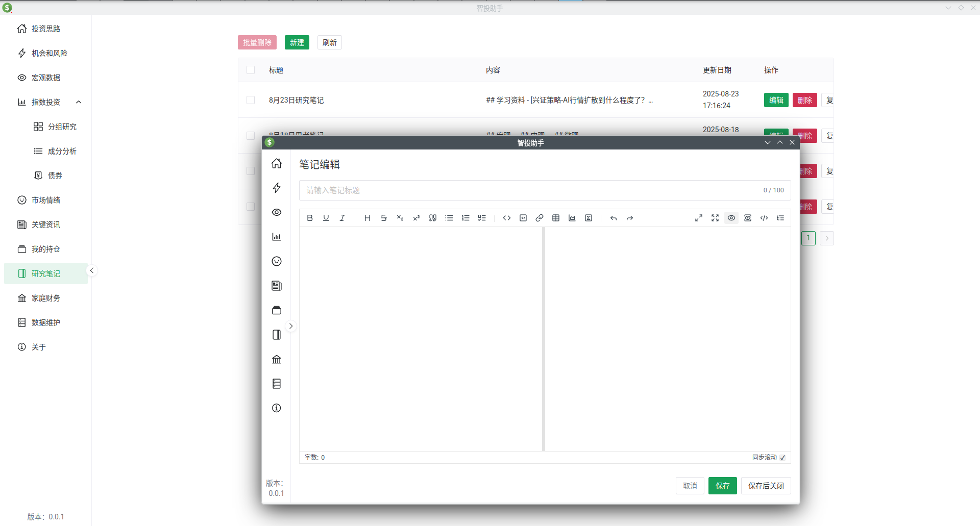The height and width of the screenshot is (526, 980).
Task: Insert a code block in editor
Action: point(523,218)
